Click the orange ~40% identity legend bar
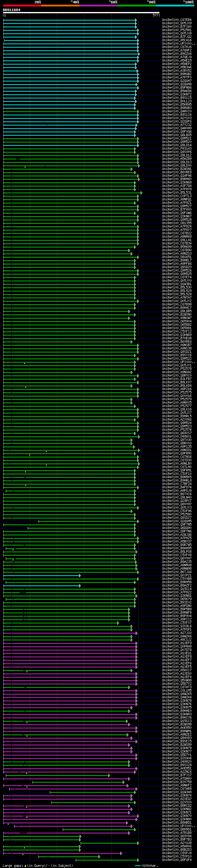This screenshot has width=197, height=868. click(61, 6)
